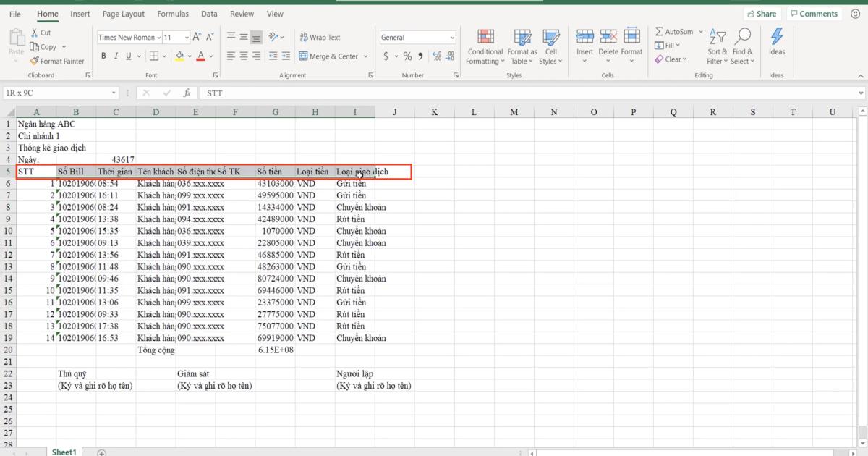Click the Share button
Viewport: 868px width, 456px height.
pyautogui.click(x=762, y=13)
